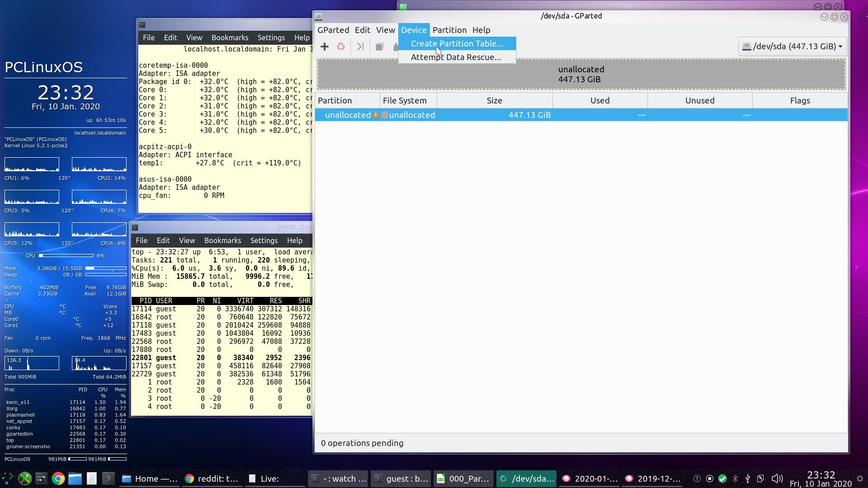Click the GParted window title bar icon
The height and width of the screenshot is (488, 868).
tap(319, 17)
